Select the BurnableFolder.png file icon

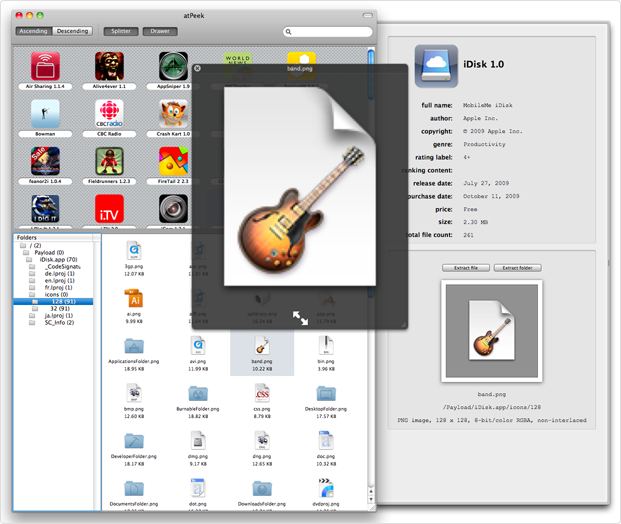[x=198, y=393]
